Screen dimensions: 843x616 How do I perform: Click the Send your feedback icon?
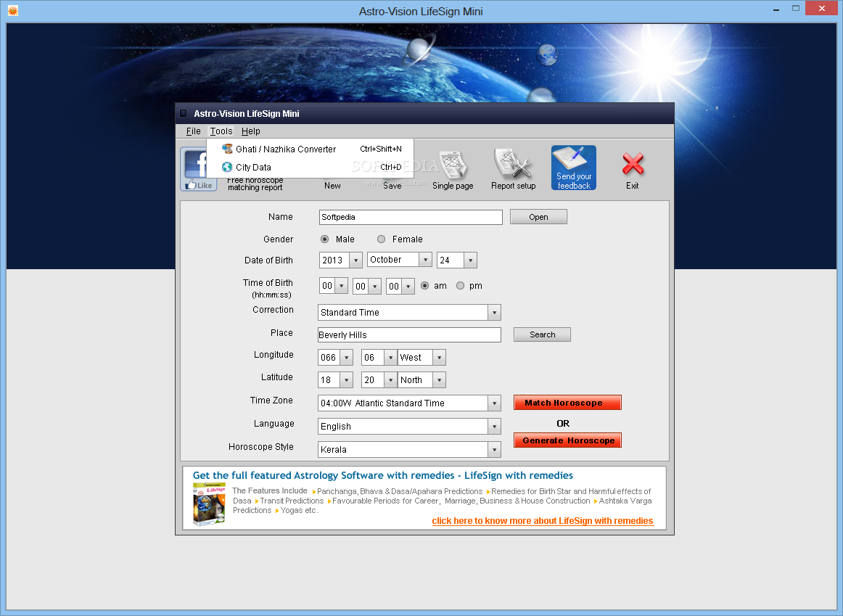(574, 168)
